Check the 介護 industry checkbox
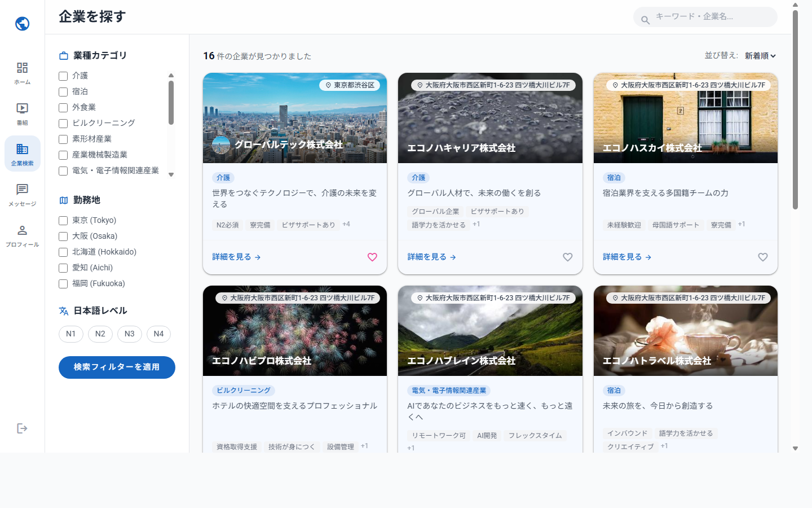The width and height of the screenshot is (812, 508). [x=63, y=75]
